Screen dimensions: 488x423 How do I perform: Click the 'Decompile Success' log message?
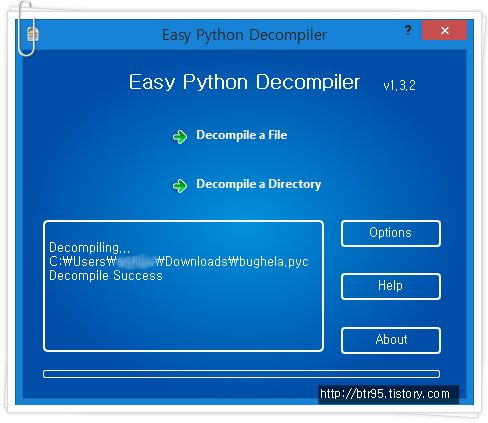click(106, 276)
